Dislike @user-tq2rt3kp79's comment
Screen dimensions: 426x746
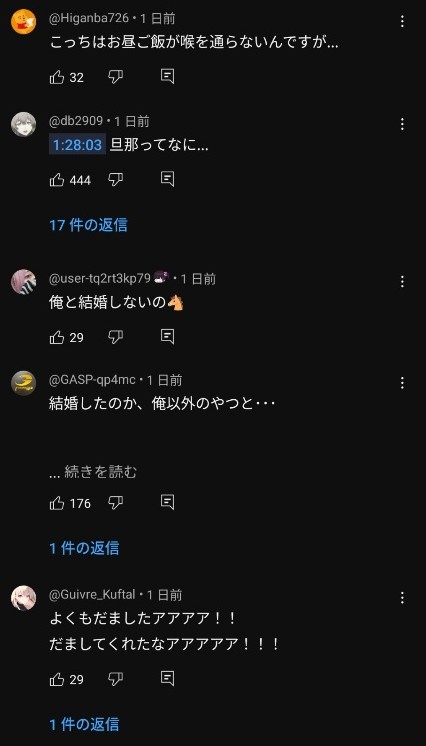[x=116, y=337]
